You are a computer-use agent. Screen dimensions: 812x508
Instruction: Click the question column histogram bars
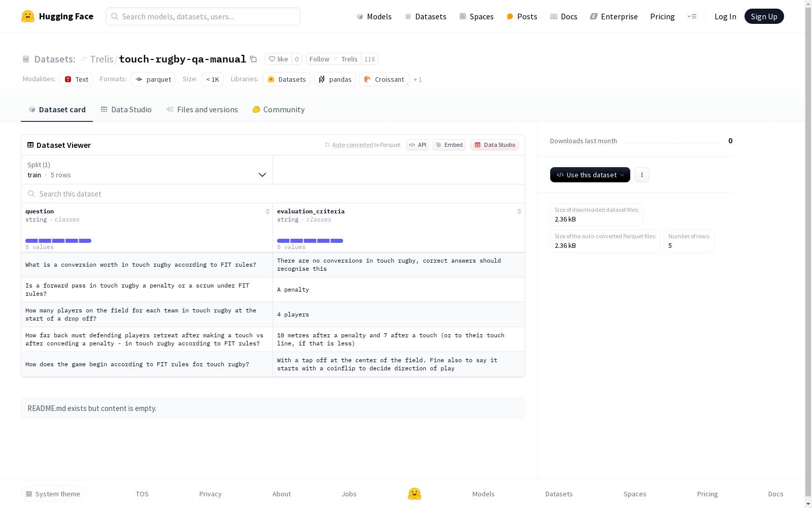point(58,241)
